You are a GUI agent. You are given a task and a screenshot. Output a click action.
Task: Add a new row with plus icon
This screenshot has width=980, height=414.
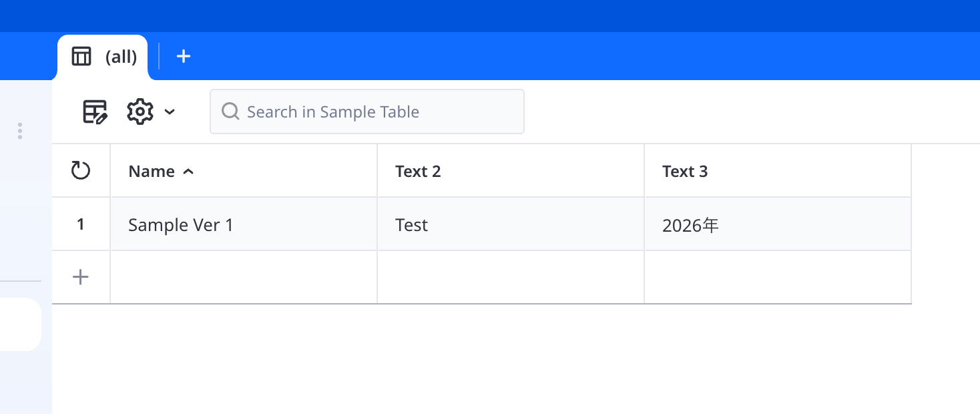81,277
